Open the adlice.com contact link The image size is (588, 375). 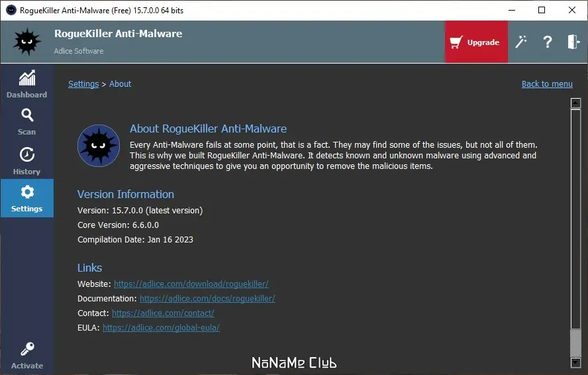tap(163, 313)
